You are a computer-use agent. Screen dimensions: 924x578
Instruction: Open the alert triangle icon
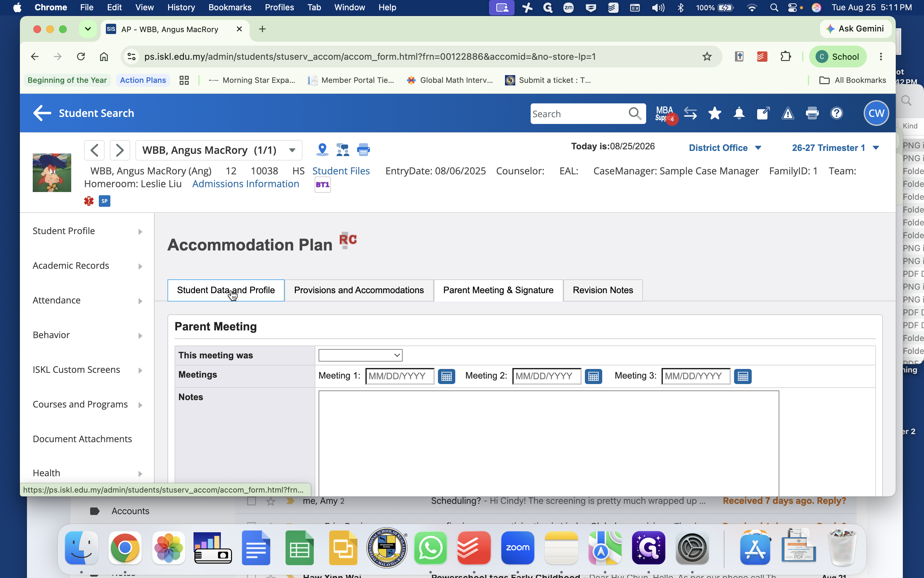[x=788, y=113]
